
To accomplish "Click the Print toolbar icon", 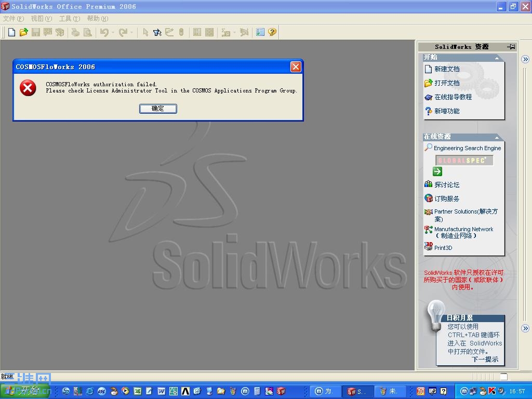I will point(75,32).
